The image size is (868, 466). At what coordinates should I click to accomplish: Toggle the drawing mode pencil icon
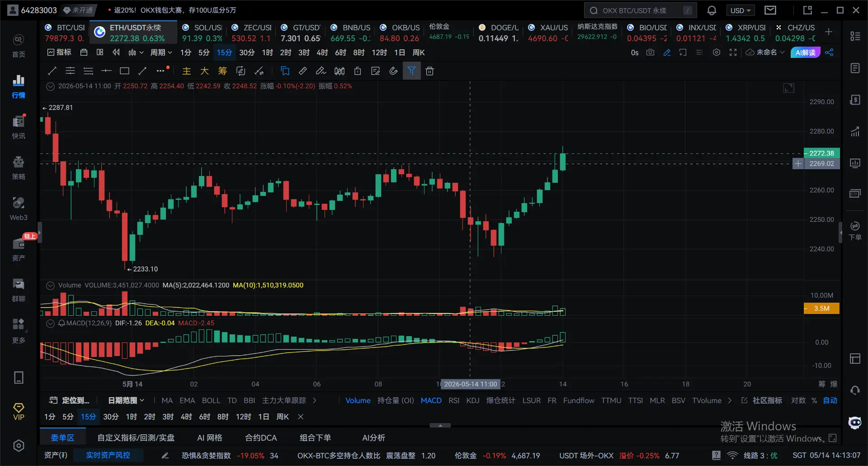tap(667, 52)
